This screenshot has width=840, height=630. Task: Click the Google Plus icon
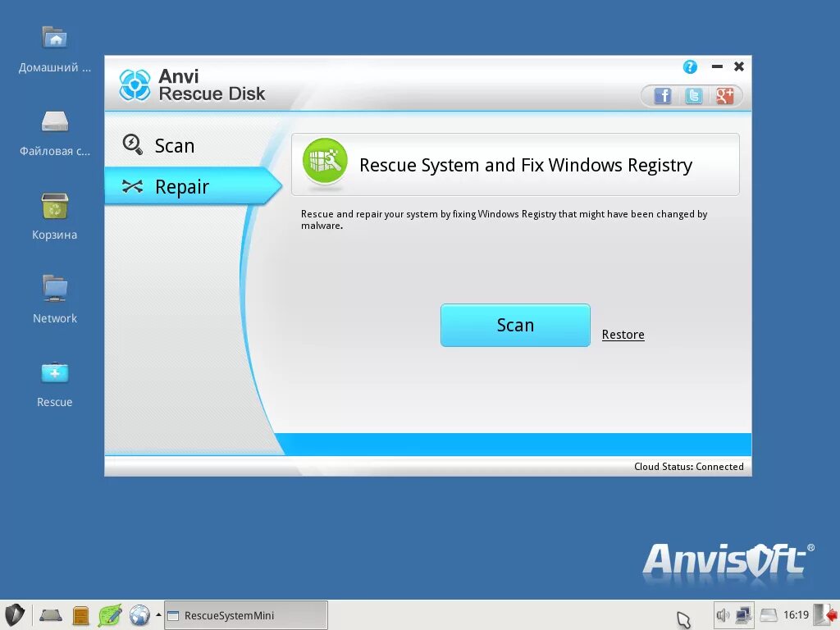(724, 96)
